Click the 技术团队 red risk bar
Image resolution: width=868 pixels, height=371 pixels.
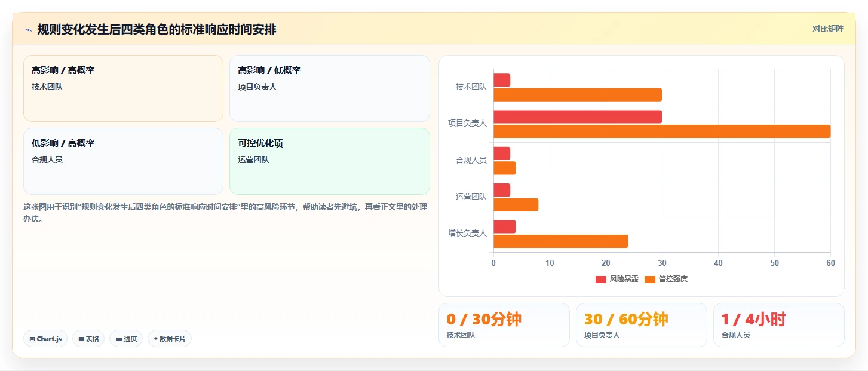point(502,80)
